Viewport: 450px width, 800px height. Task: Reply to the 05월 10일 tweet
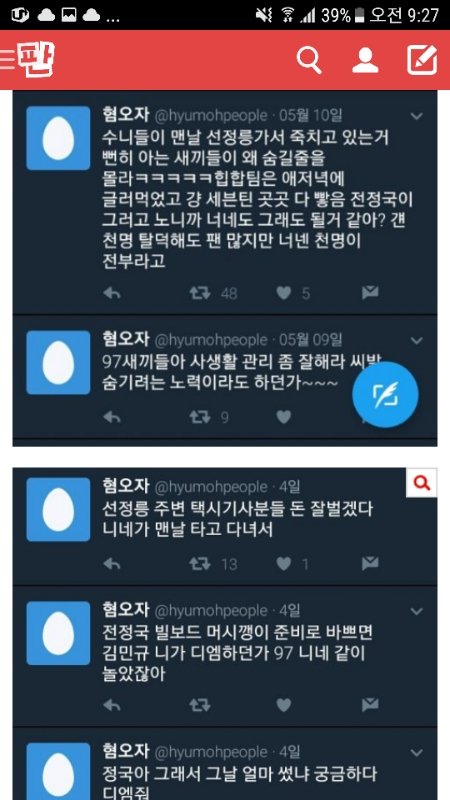point(111,293)
